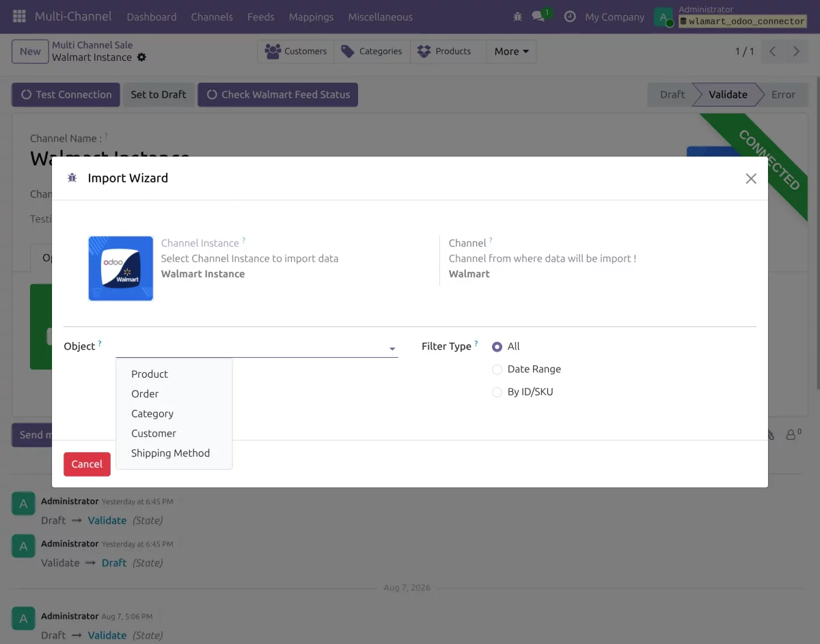
Task: Open the Products stat button
Action: point(448,51)
